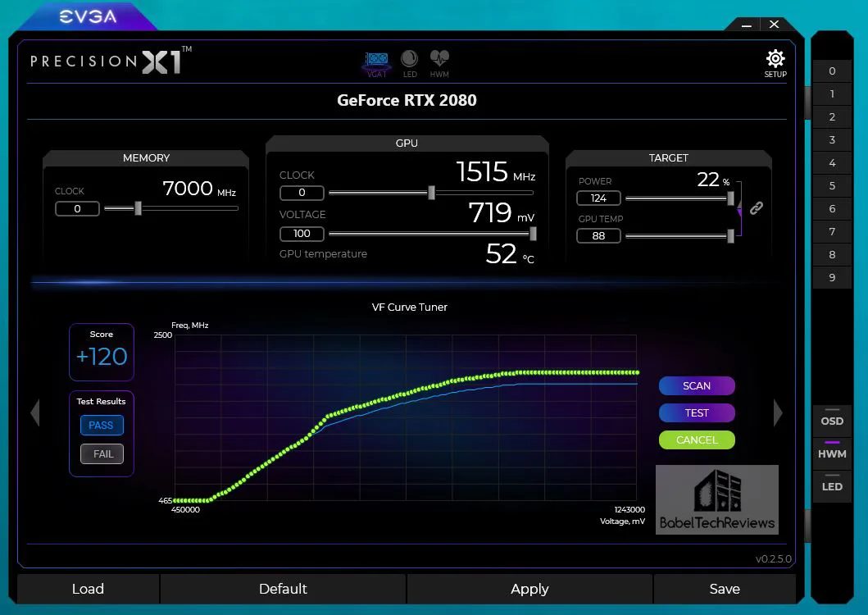The height and width of the screenshot is (615, 868).
Task: Toggle HWM in the side panel
Action: 832,453
